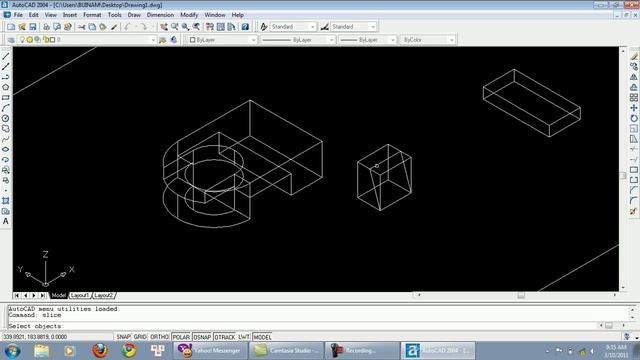Toggle ORTHO mode in status bar
Screen dimensions: 640x360
[x=159, y=337]
